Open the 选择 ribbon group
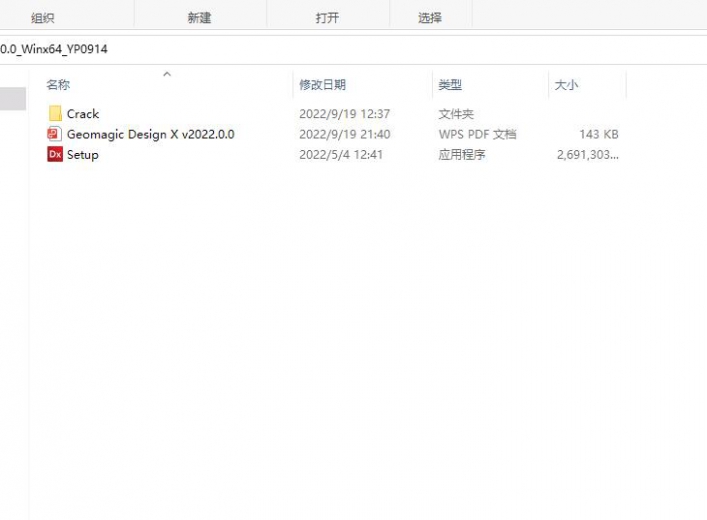 click(429, 18)
